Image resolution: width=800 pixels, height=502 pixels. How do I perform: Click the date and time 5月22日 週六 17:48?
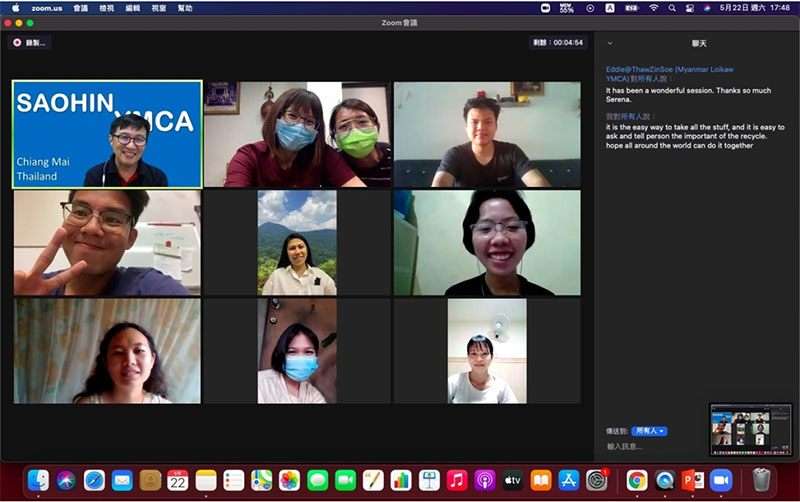click(755, 8)
